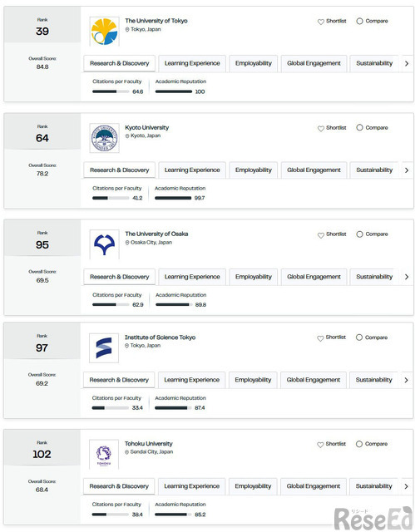Select the Institute of Science Tokyo logo
The height and width of the screenshot is (532, 415).
pyautogui.click(x=104, y=347)
